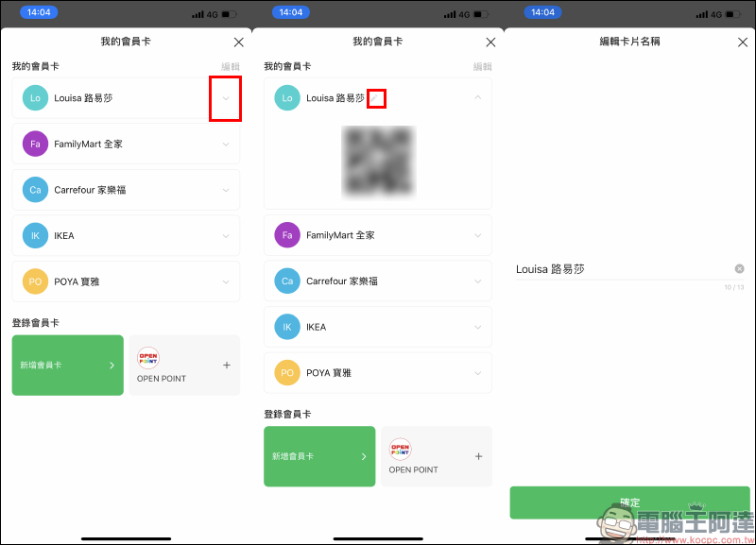Clear the card name with the gray X icon
Image resolution: width=756 pixels, height=545 pixels.
click(x=739, y=269)
